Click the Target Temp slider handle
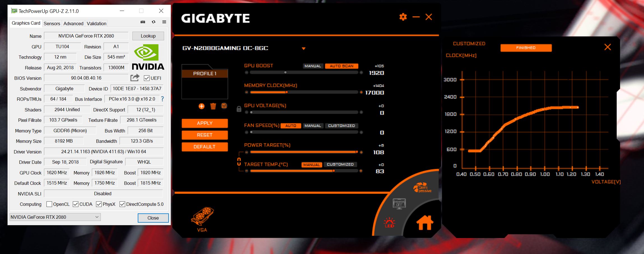 [x=333, y=171]
